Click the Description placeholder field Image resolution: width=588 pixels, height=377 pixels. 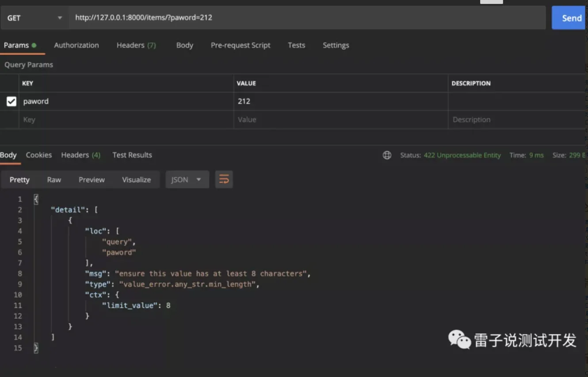517,119
